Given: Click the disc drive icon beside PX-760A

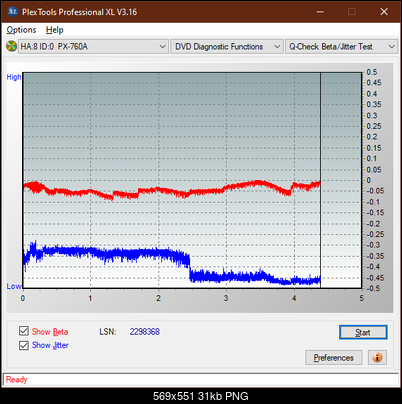Looking at the screenshot, I should (x=11, y=46).
